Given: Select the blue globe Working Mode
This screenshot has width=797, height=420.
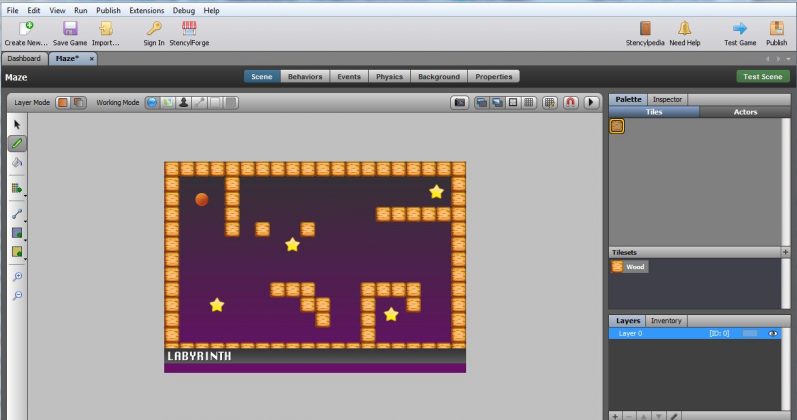Looking at the screenshot, I should point(152,103).
